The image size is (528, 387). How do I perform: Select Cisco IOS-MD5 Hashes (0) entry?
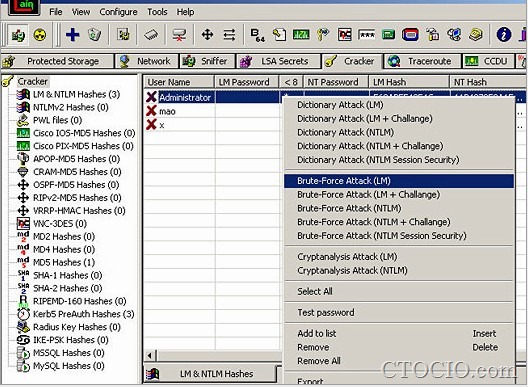(x=84, y=133)
